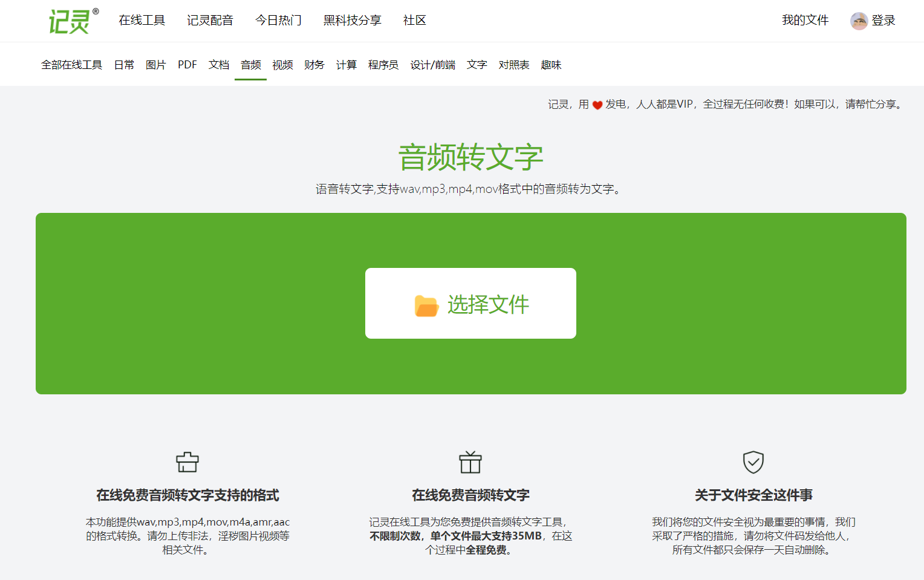Click the green upload drop area
This screenshot has width=924, height=580.
pos(471,304)
